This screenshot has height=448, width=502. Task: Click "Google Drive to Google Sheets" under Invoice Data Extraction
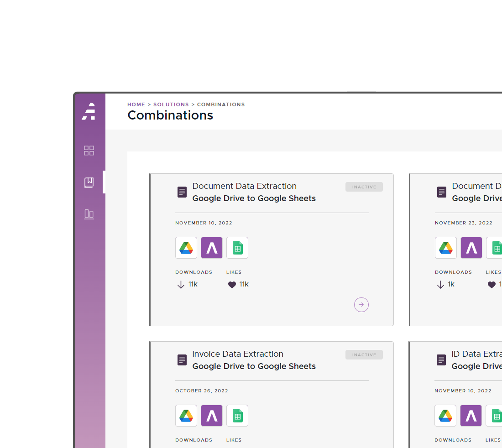254,366
